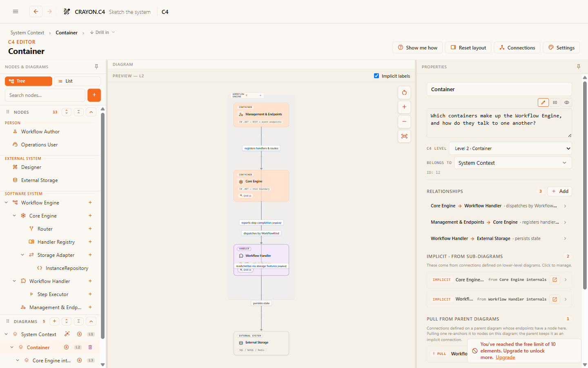Viewport: 588px width, 368px height.
Task: Delete the Container diagram
Action: coord(90,347)
